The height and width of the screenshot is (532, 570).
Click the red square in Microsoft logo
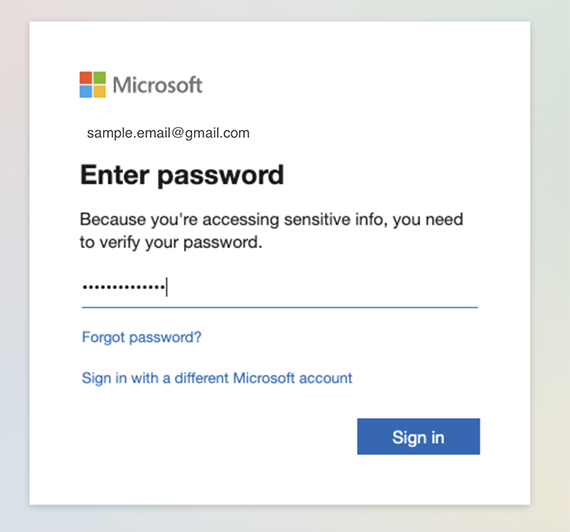(86, 78)
